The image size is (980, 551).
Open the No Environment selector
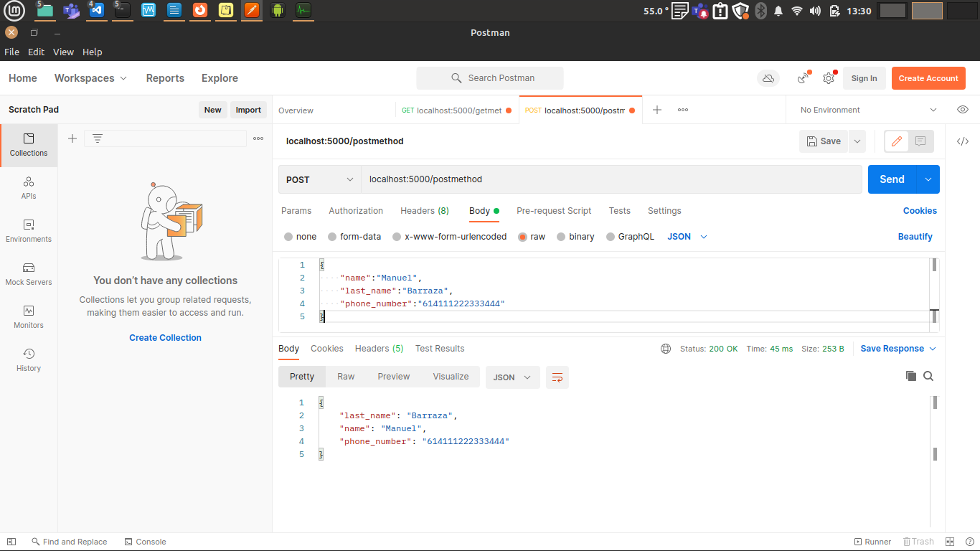point(869,110)
